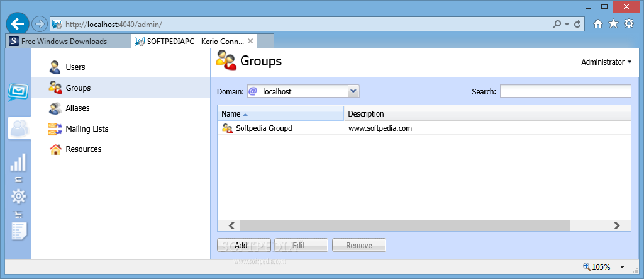644x279 pixels.
Task: Click the search magnifier in address bar
Action: tap(557, 25)
